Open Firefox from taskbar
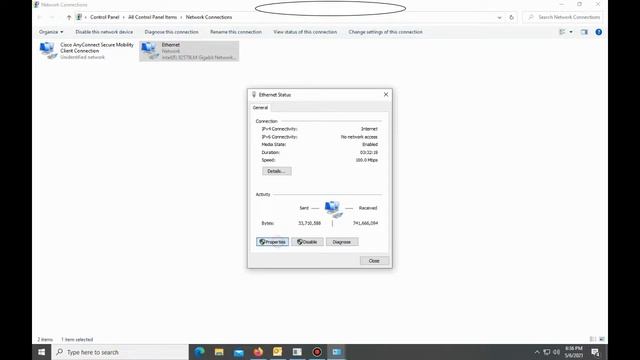The image size is (640, 360). click(258, 352)
